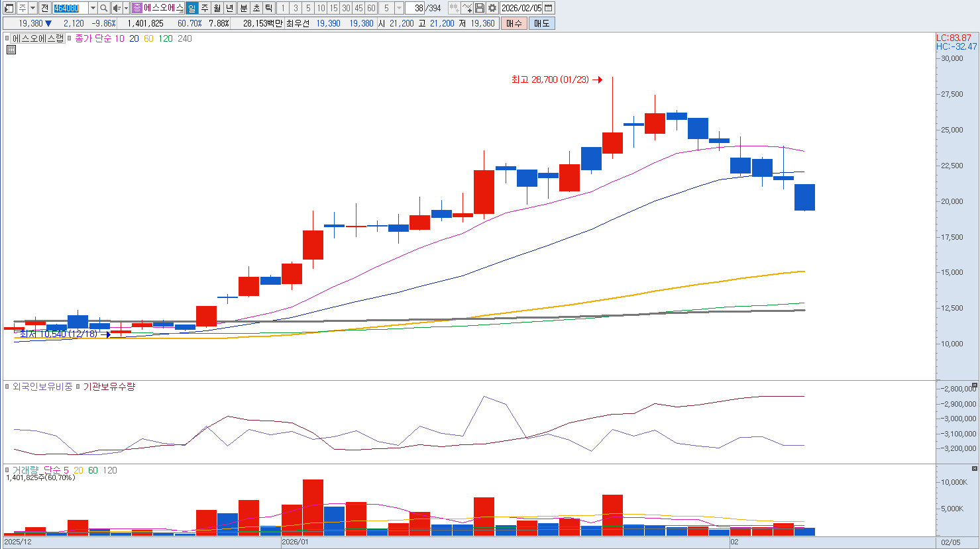Toggle the 외국인보유비중 indicator marker
Image resolution: width=980 pixels, height=549 pixels.
pyautogui.click(x=8, y=387)
